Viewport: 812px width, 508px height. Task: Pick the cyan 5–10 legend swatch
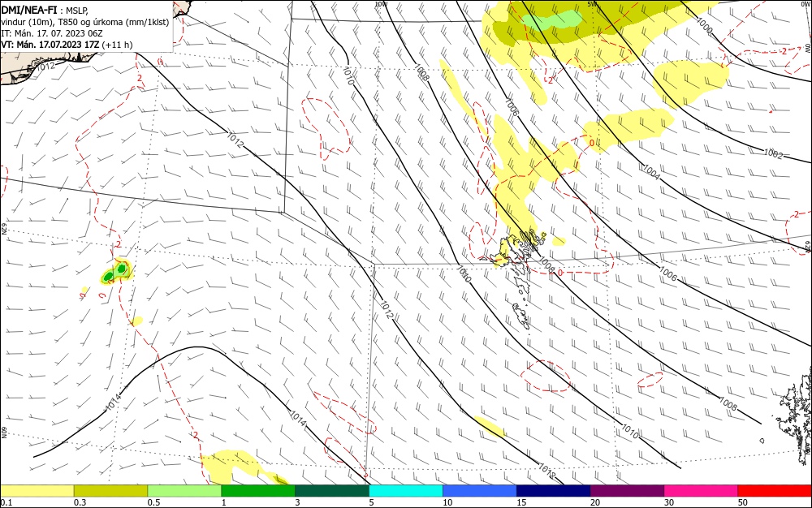[x=406, y=491]
